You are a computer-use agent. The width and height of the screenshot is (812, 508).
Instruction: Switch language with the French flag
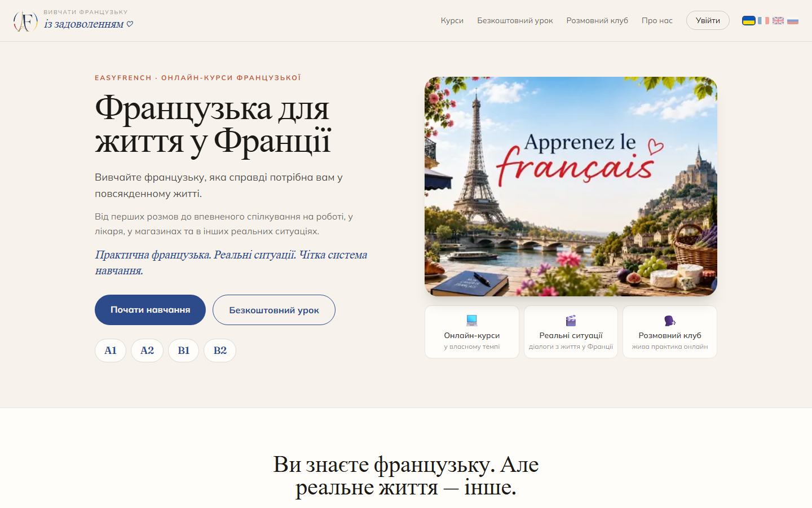764,20
